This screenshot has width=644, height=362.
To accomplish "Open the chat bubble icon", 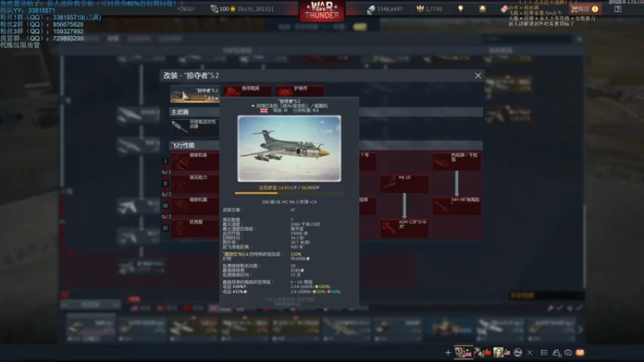I will coord(568,352).
